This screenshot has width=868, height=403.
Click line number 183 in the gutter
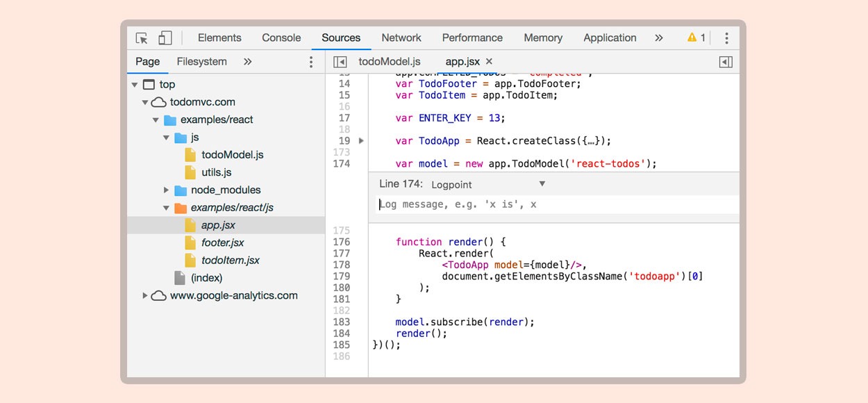click(x=342, y=322)
